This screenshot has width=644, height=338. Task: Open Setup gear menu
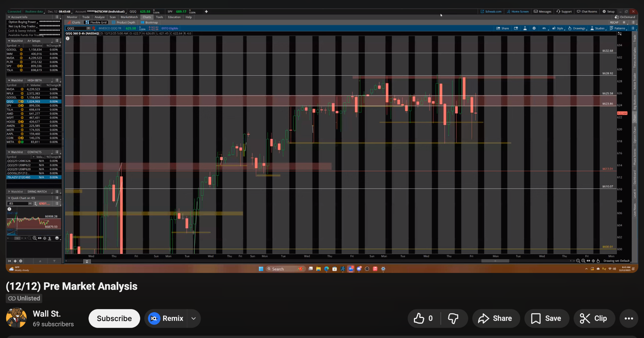click(x=608, y=11)
